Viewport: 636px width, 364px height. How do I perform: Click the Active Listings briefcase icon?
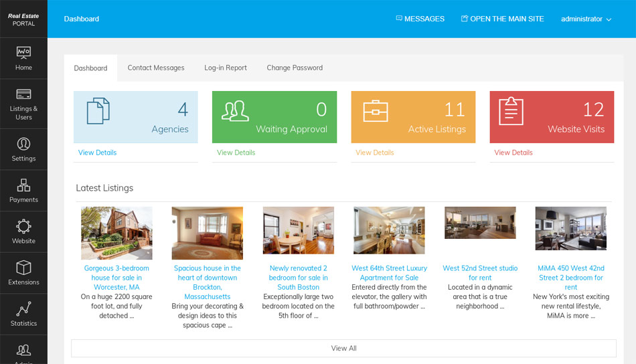point(376,111)
